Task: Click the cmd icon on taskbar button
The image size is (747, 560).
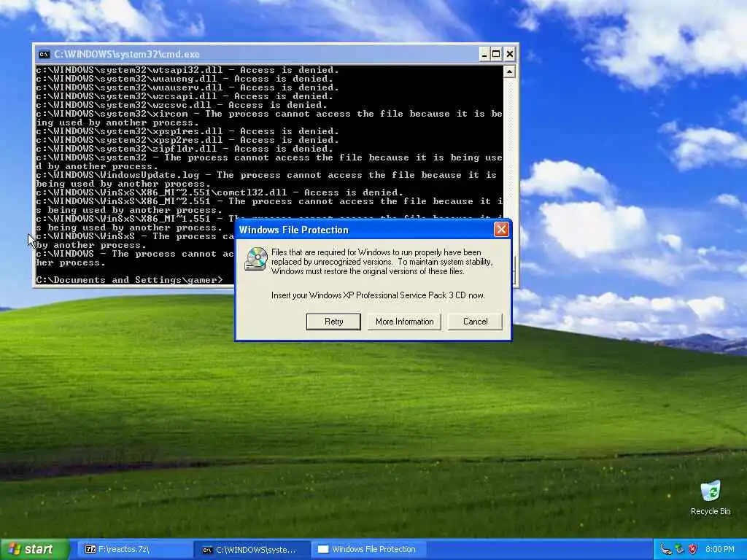Action: click(207, 550)
